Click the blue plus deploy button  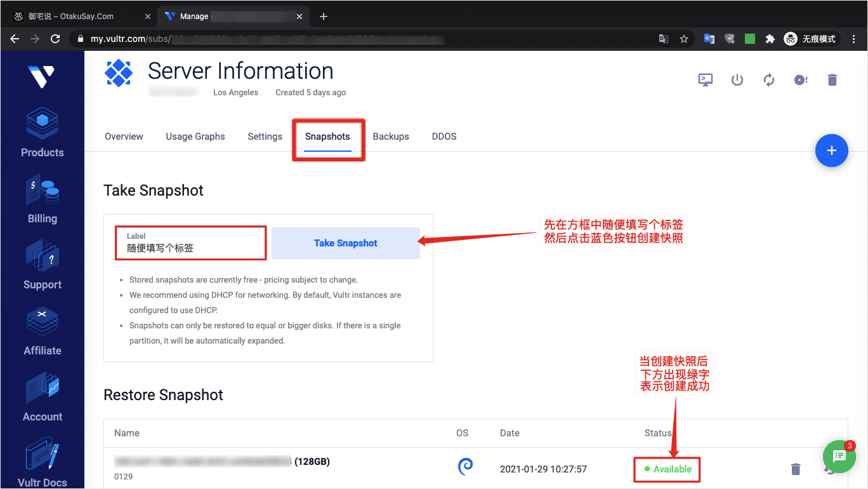[x=831, y=151]
